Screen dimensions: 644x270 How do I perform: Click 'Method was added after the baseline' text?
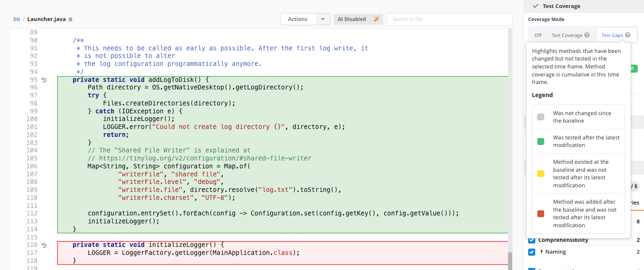pos(585,214)
